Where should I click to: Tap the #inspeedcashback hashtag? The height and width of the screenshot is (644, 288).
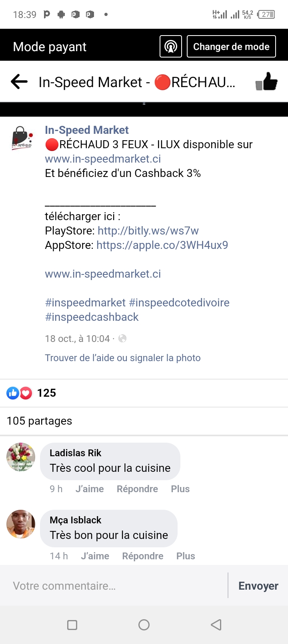tap(92, 317)
